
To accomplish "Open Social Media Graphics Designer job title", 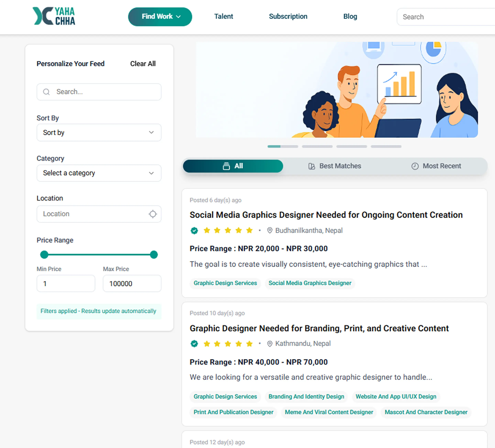I will [x=326, y=215].
